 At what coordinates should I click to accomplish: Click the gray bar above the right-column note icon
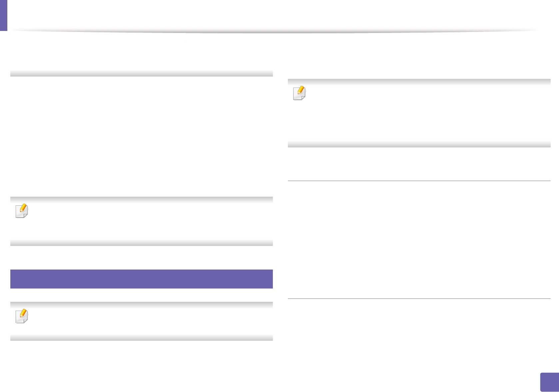[x=419, y=82]
